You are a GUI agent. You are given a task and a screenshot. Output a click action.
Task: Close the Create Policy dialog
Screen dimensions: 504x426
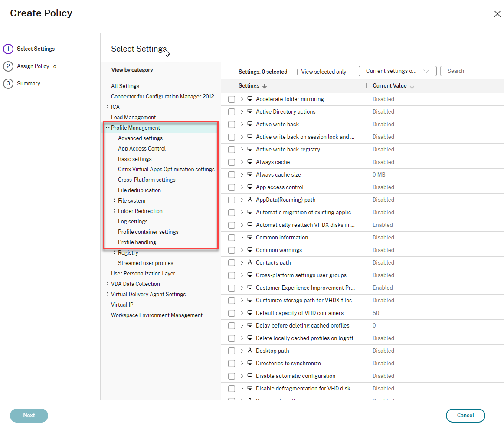tap(497, 14)
